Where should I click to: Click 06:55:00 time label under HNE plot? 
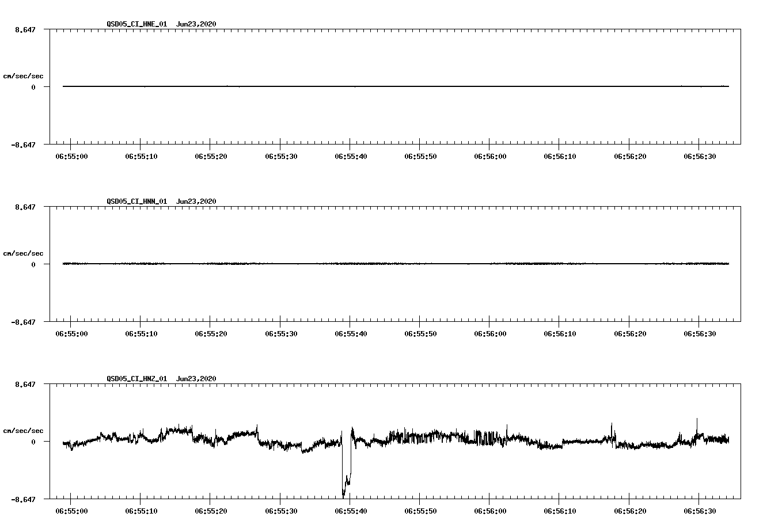pos(72,157)
